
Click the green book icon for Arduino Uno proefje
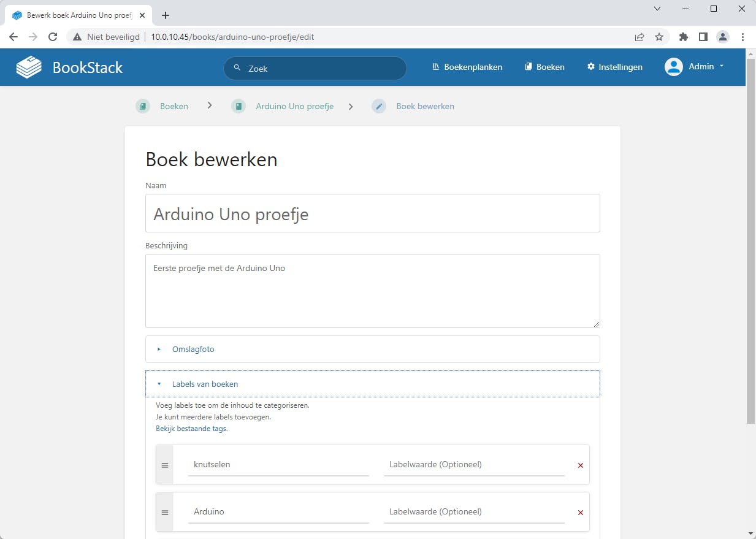[238, 106]
